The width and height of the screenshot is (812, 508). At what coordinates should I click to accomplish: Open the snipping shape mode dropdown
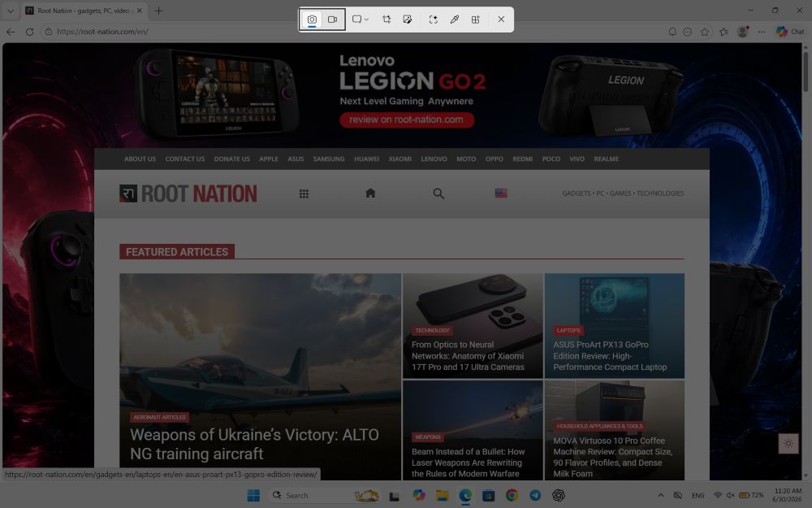tap(360, 20)
